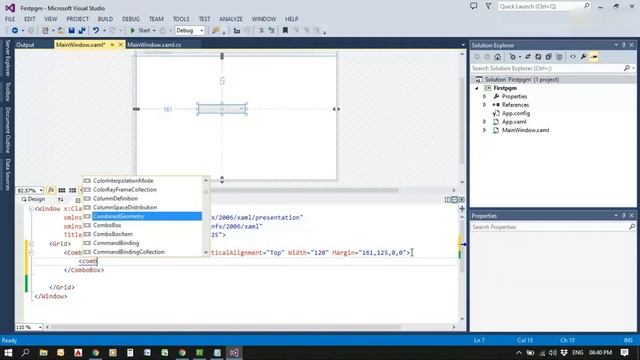Viewport: 640px width, 360px height.
Task: Start debugging with the green Start button
Action: (x=140, y=31)
